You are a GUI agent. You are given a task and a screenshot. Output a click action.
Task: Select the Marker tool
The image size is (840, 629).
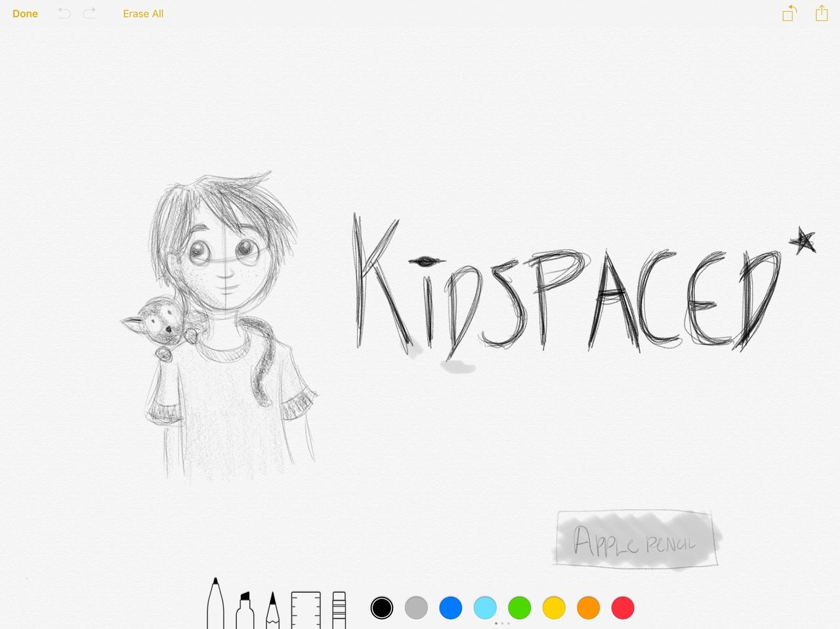coord(245,610)
